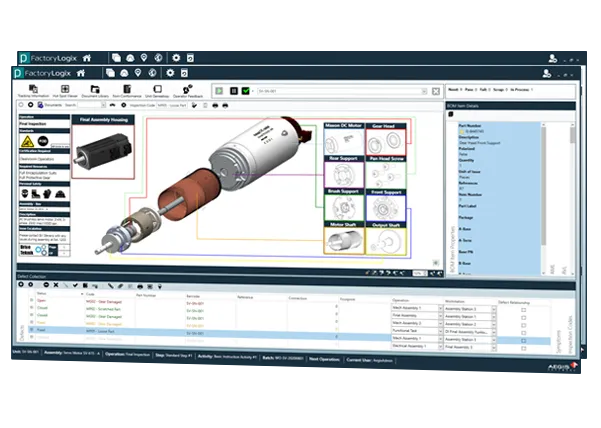Open unit serial number dropdown
Viewport: 601px width, 428px height.
coord(424,91)
